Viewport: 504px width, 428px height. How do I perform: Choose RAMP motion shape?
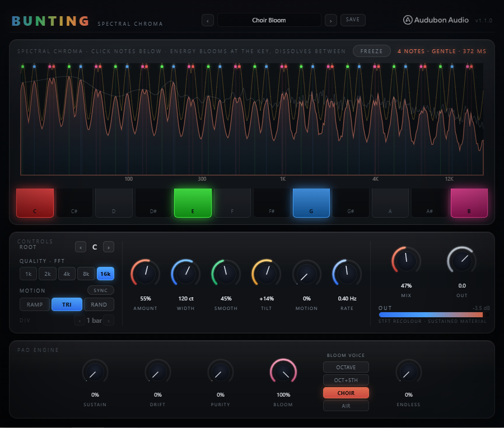(35, 304)
